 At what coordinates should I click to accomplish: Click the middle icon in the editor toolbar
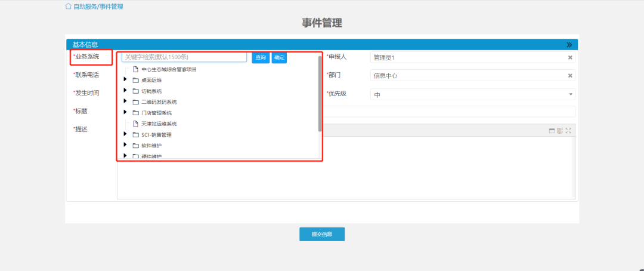pos(560,131)
